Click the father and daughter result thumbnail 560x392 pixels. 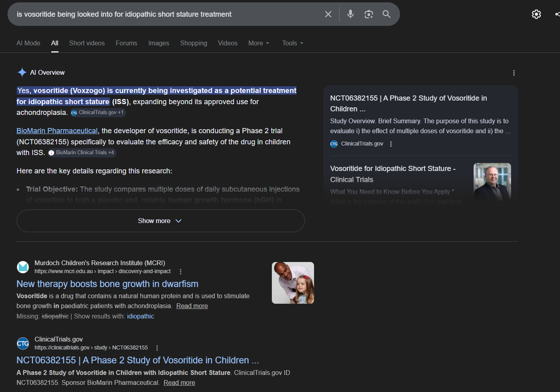[x=293, y=283]
